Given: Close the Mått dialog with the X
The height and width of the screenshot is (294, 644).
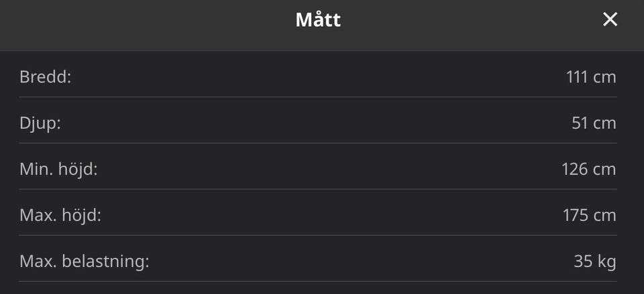Looking at the screenshot, I should 610,20.
